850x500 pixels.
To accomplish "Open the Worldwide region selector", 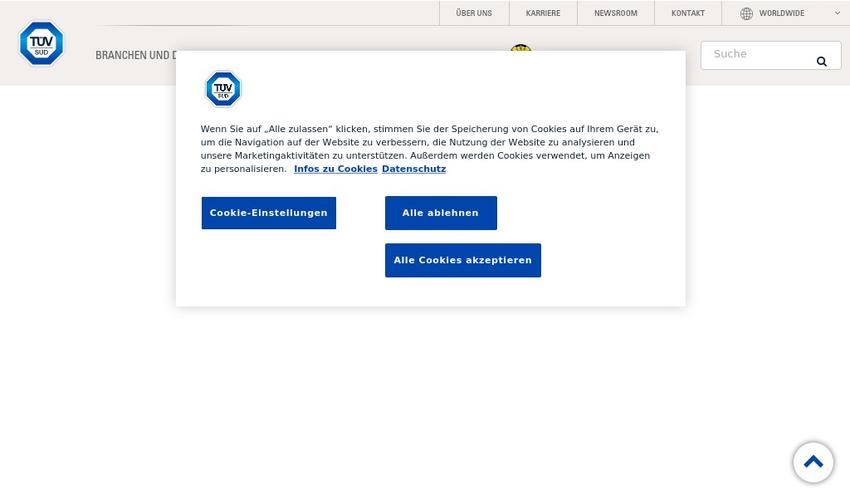I will click(781, 14).
